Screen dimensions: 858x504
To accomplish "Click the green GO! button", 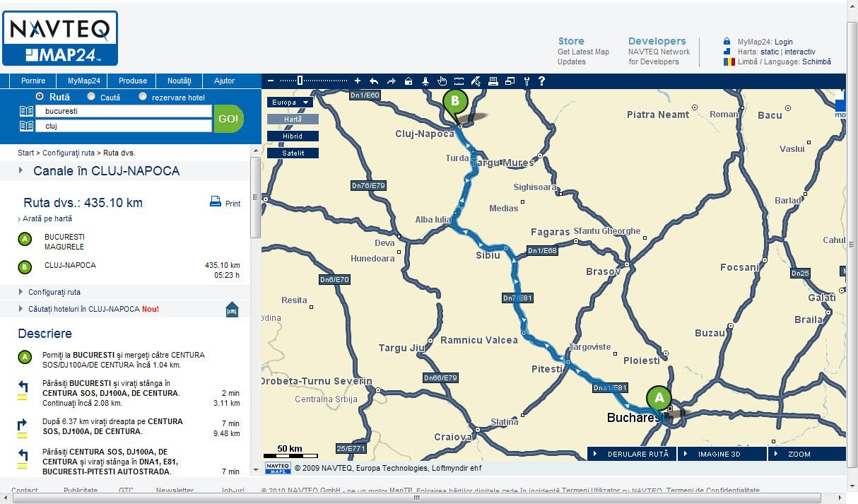I will (228, 119).
